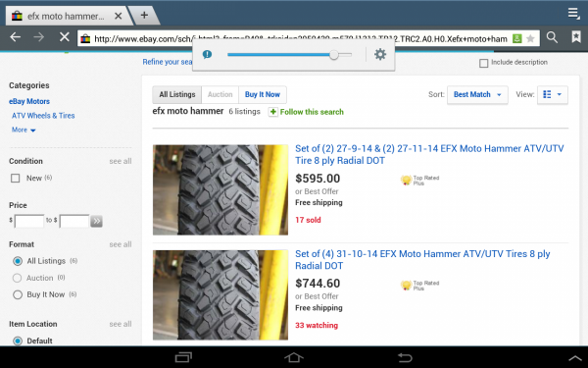Tick the New condition checkbox
Image resolution: width=588 pixels, height=368 pixels.
point(16,178)
